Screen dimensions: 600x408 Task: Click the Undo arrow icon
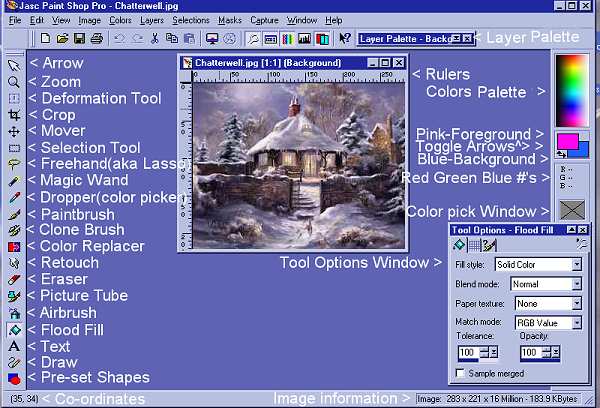click(x=120, y=38)
